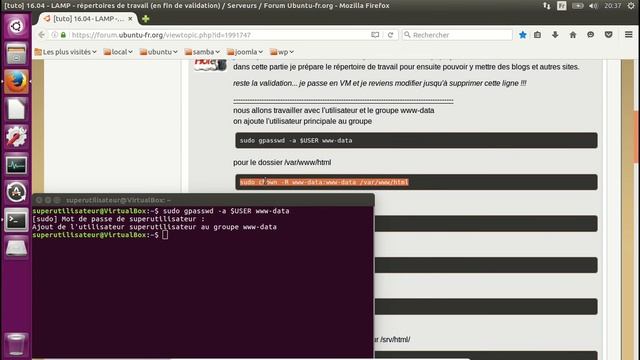The image size is (640, 360).
Task: Reload the page with refresh icon
Action: (x=391, y=35)
